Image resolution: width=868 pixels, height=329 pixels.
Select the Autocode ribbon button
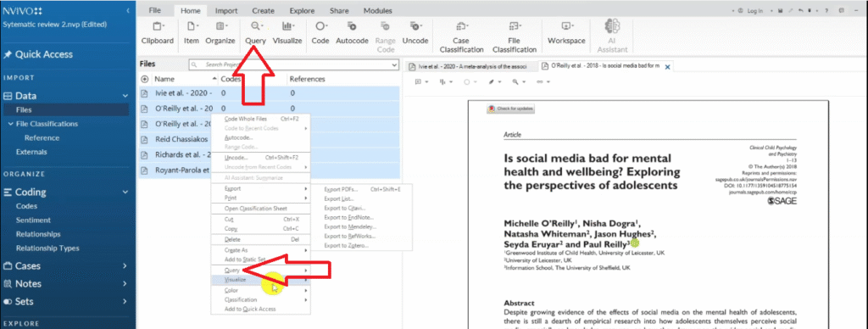point(352,33)
